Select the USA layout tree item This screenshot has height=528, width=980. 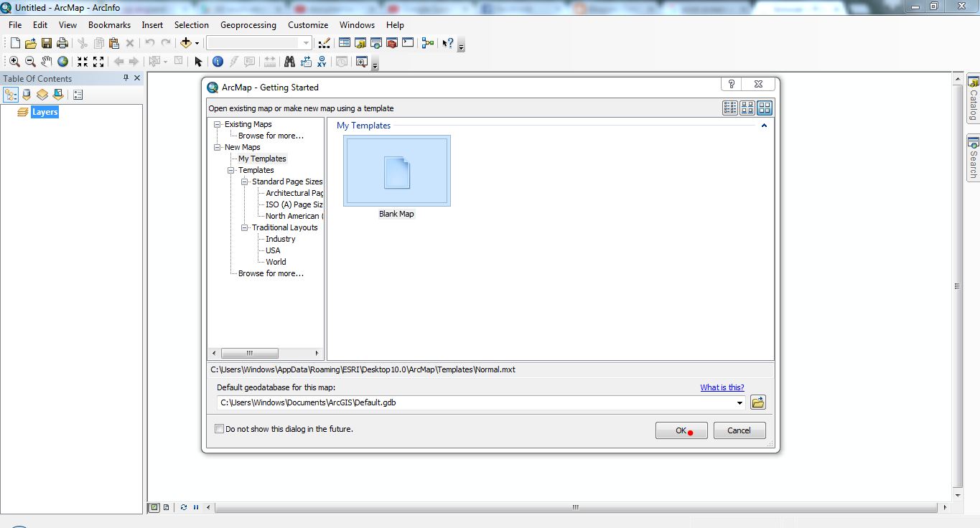pos(273,250)
